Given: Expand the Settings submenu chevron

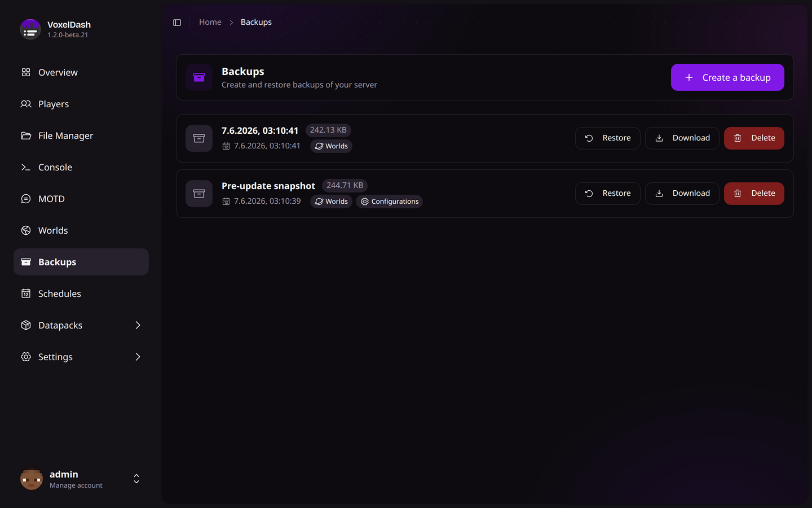Looking at the screenshot, I should click(x=138, y=357).
